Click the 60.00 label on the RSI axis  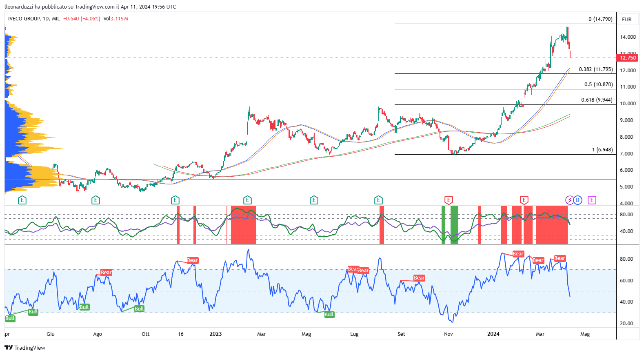point(626,281)
